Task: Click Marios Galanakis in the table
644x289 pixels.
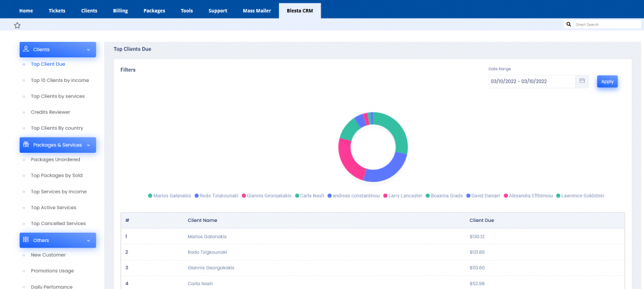Action: tap(207, 237)
